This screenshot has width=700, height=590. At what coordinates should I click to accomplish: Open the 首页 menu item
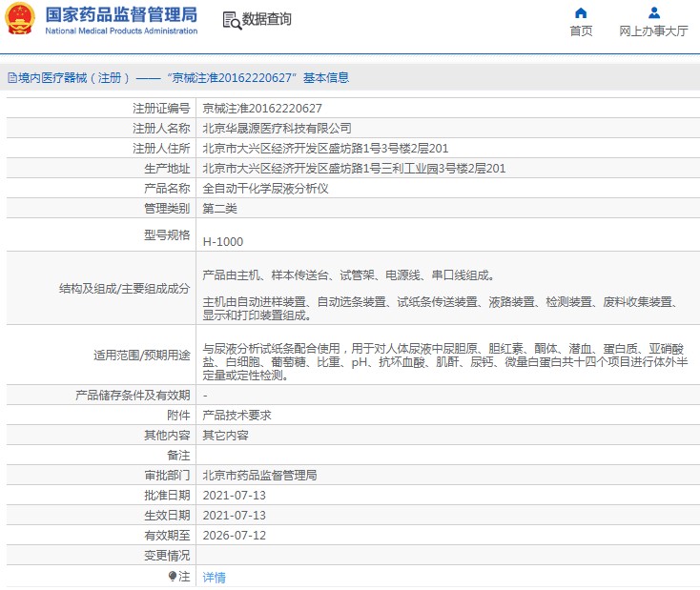click(x=581, y=31)
